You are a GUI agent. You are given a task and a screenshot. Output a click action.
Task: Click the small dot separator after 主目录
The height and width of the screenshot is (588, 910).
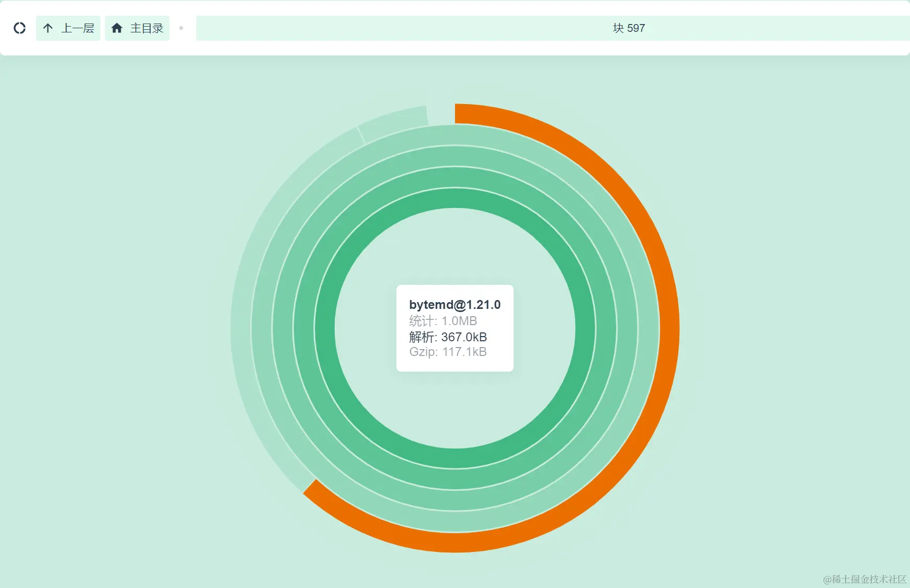(181, 28)
